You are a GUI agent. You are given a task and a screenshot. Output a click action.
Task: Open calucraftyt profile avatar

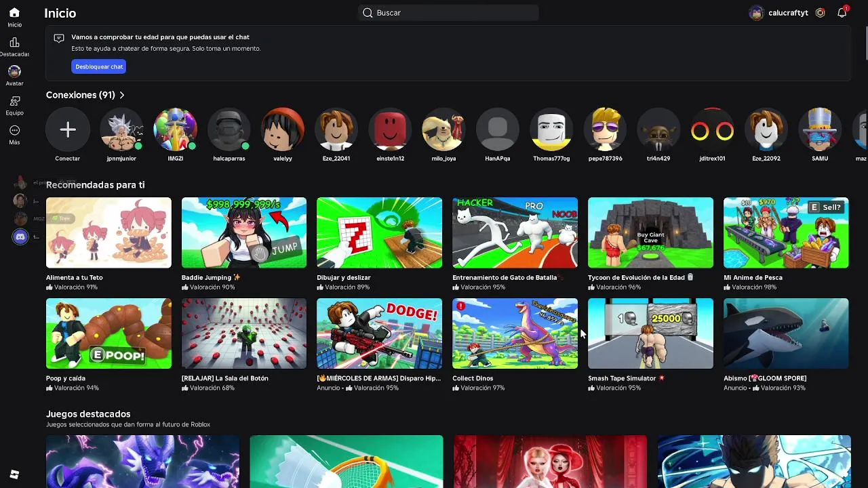point(756,13)
